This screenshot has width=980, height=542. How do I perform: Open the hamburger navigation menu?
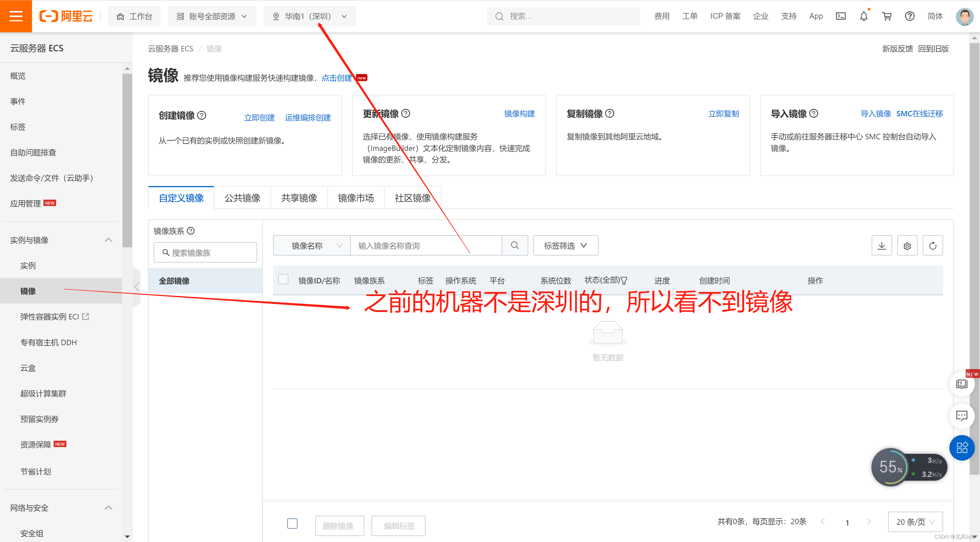[16, 16]
